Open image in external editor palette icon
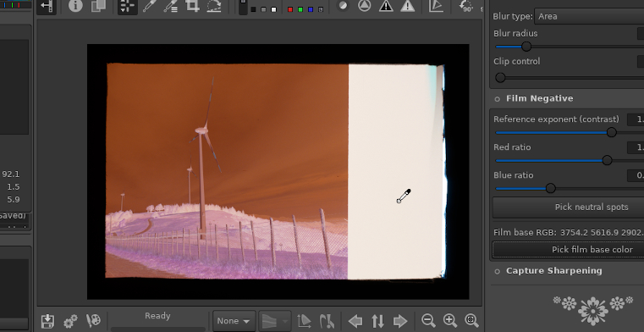The width and height of the screenshot is (644, 332). pos(93,321)
